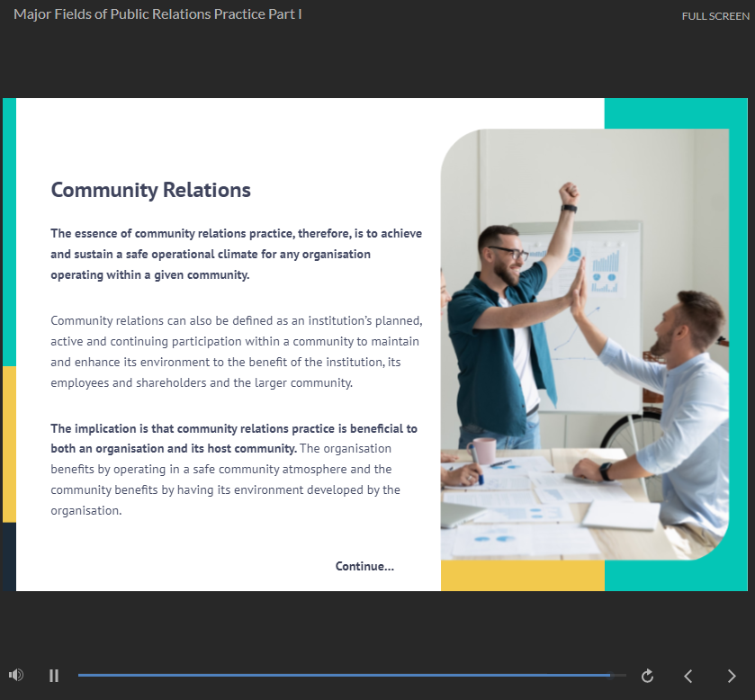Click bold text 'The implication is that community'
The height and width of the screenshot is (700, 755).
point(234,438)
